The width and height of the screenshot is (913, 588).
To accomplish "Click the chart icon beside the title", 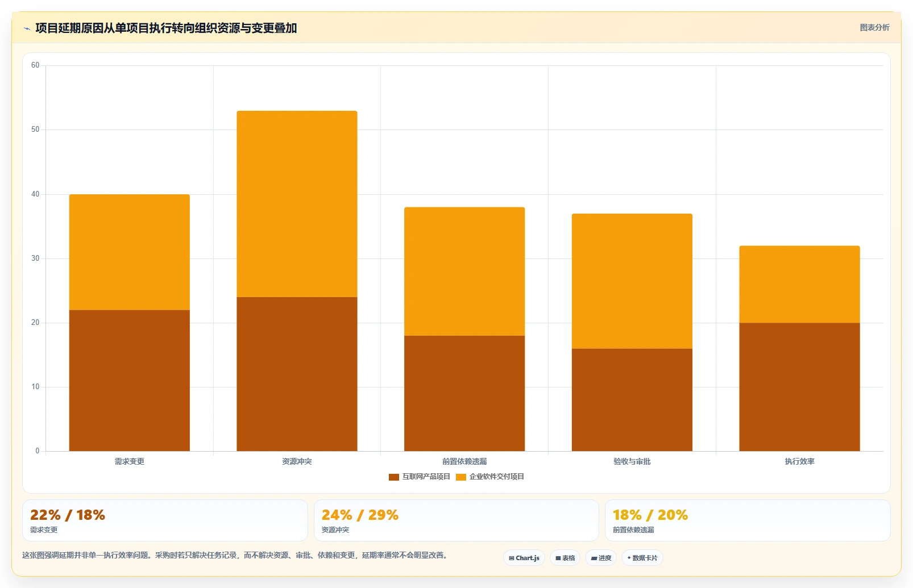I will 27,28.
